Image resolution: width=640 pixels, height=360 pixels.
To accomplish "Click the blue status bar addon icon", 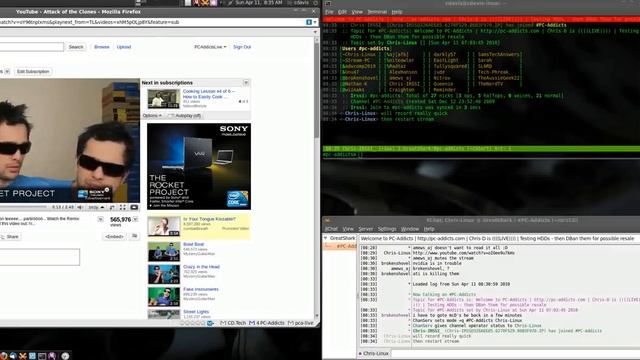I will point(210,323).
